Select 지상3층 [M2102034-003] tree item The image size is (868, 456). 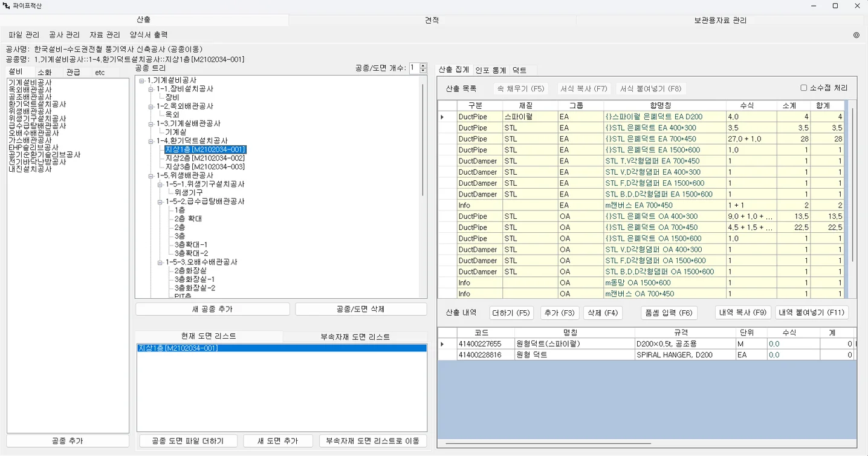pyautogui.click(x=205, y=166)
